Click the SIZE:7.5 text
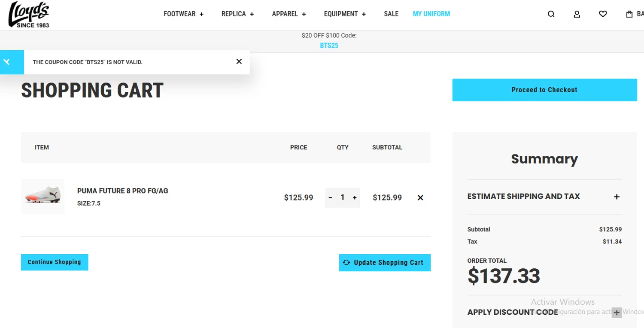Viewport: 644px width, 328px height. (89, 203)
